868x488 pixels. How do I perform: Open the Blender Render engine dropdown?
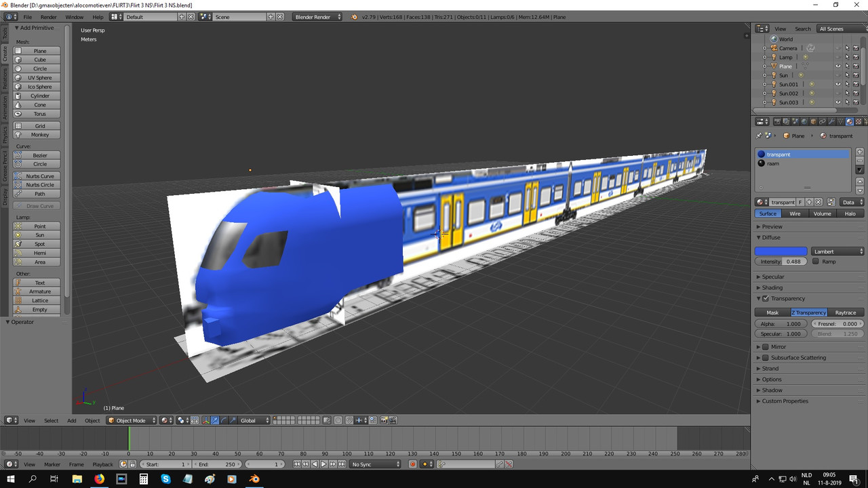pyautogui.click(x=318, y=17)
